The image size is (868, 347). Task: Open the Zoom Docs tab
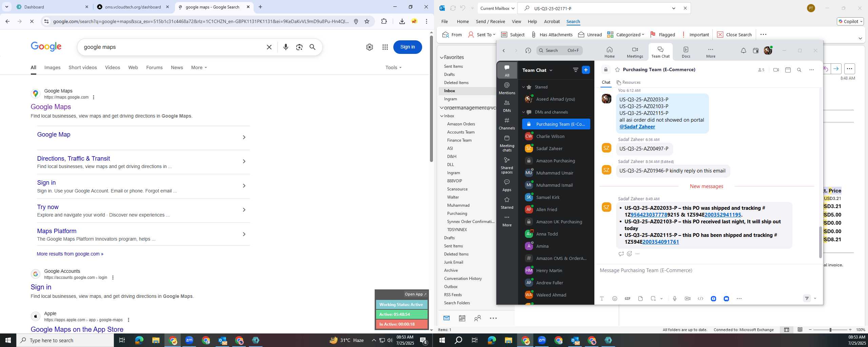coord(686,52)
